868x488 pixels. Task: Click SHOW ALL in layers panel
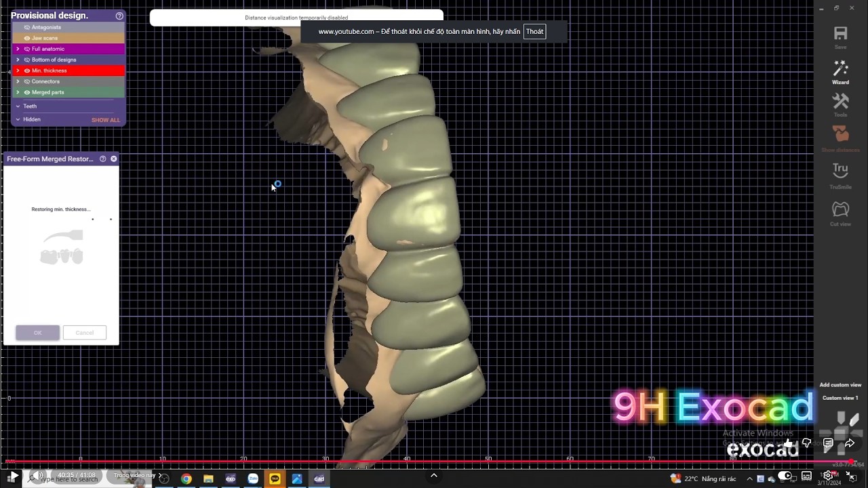click(x=106, y=120)
